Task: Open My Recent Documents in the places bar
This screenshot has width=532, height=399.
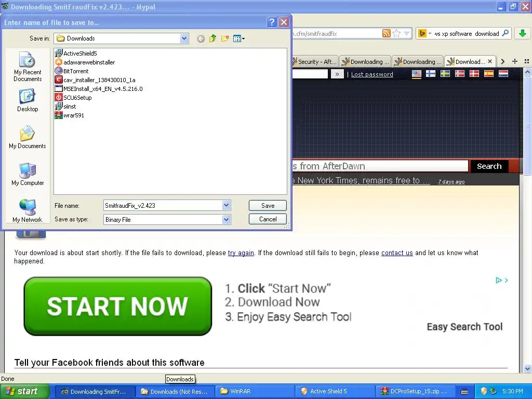Action: point(28,66)
